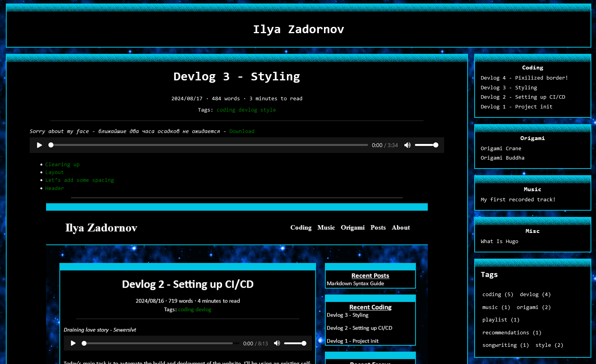Viewport: 596px width, 364px height.
Task: Open the Misc section heading
Action: [533, 231]
